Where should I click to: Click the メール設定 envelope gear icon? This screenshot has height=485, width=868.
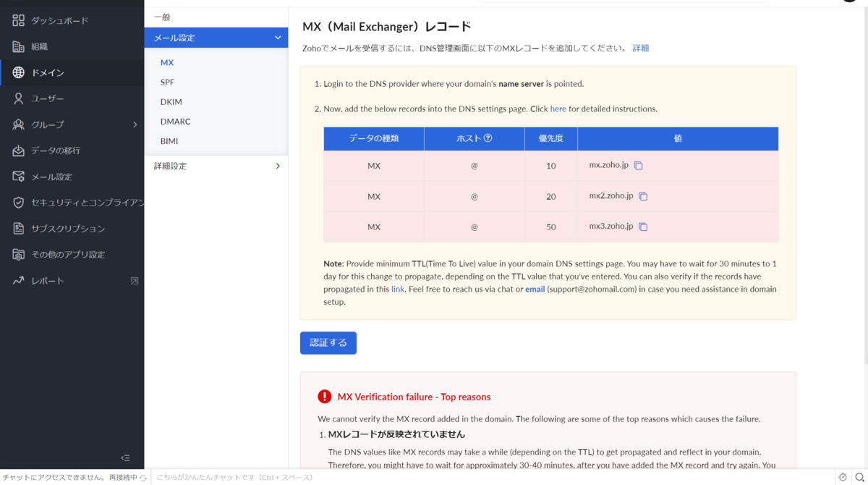tap(19, 177)
